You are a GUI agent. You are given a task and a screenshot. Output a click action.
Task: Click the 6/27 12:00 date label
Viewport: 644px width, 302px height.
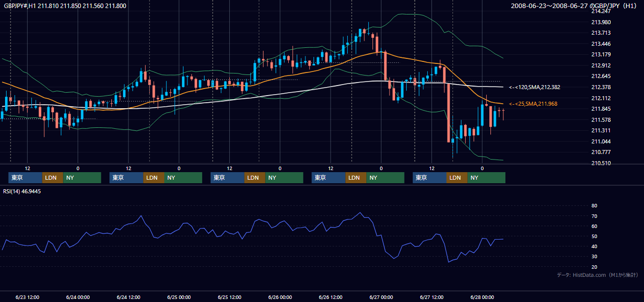(x=432, y=297)
